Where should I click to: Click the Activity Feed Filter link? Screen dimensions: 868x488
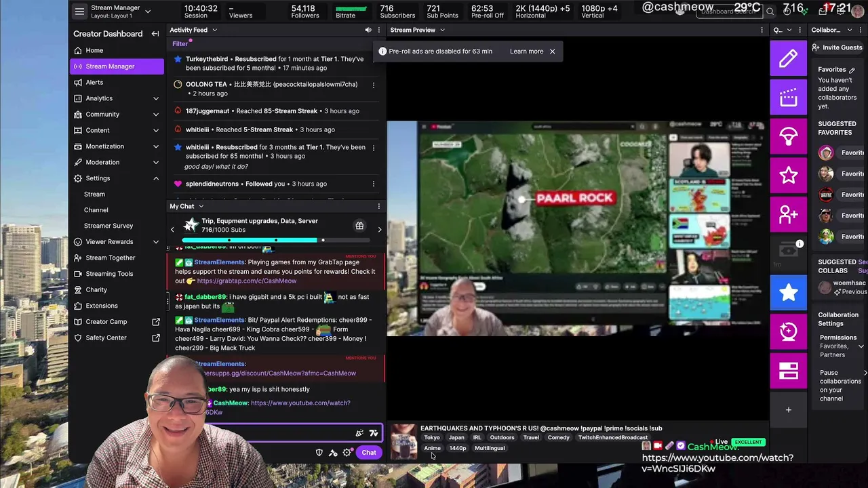[180, 44]
